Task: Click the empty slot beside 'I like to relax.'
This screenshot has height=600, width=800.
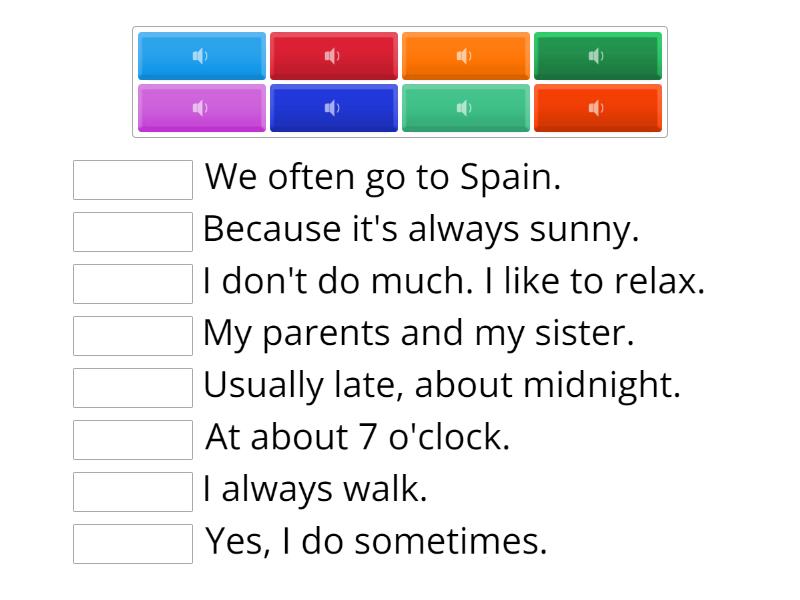Action: [x=133, y=284]
